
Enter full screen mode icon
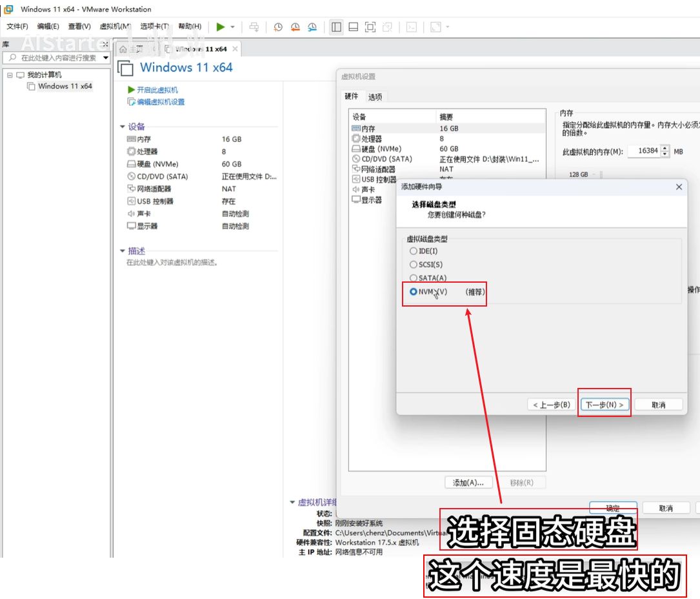(x=370, y=27)
